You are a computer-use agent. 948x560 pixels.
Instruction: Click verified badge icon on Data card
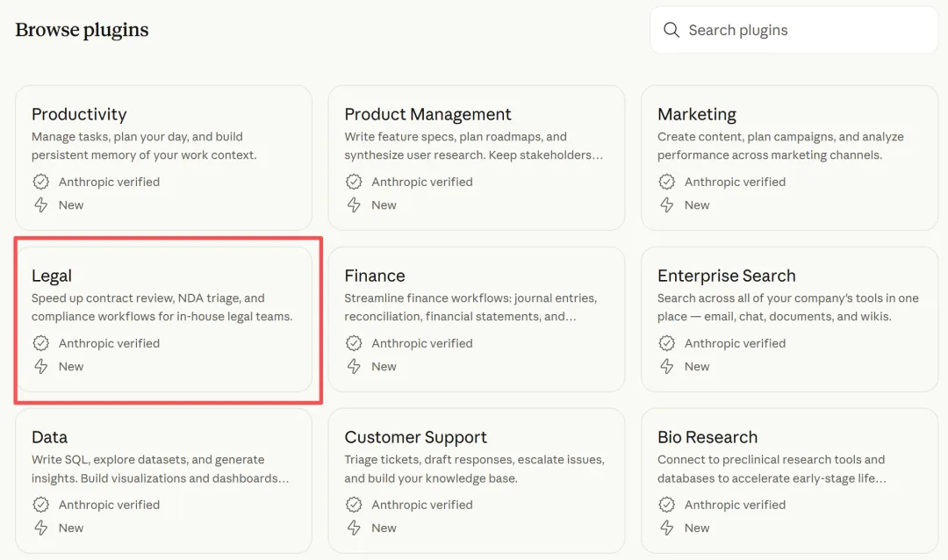coord(40,505)
